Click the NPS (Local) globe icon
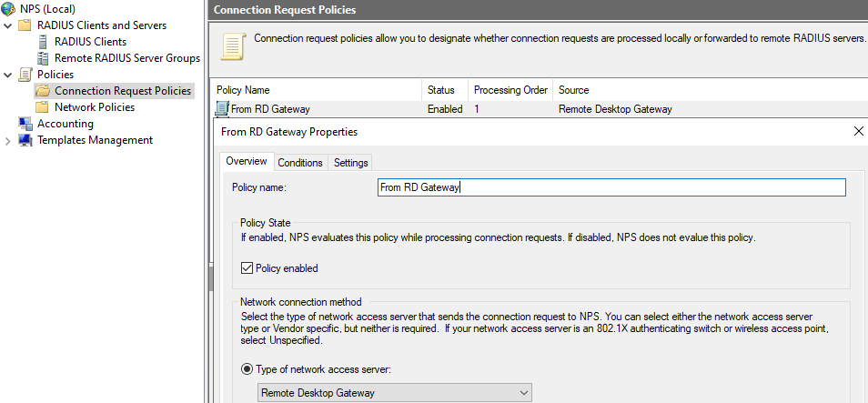Viewport: 868px width, 403px height. click(8, 9)
